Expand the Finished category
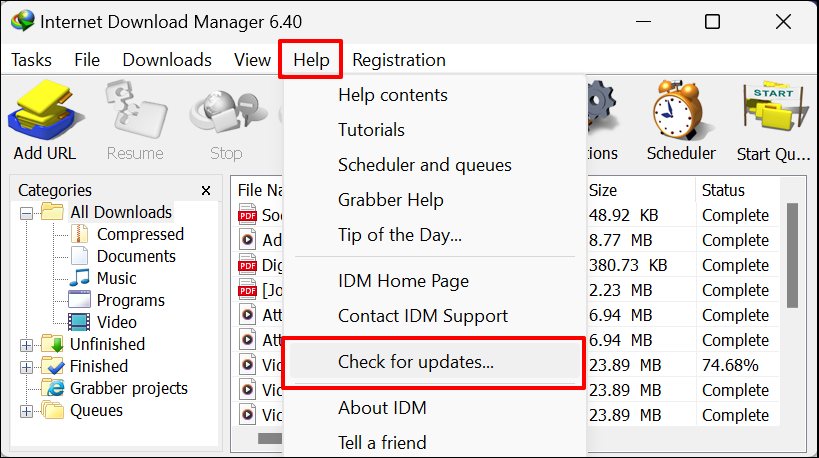This screenshot has height=458, width=819. point(26,366)
